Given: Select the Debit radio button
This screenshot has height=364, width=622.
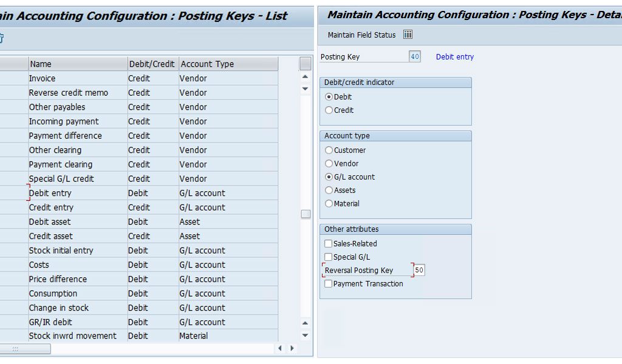Looking at the screenshot, I should click(x=329, y=96).
